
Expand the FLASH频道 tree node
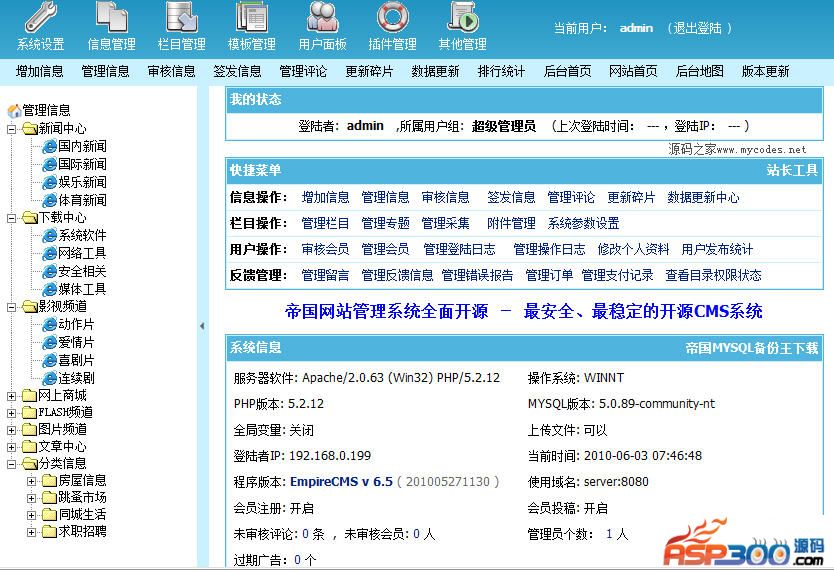click(11, 413)
